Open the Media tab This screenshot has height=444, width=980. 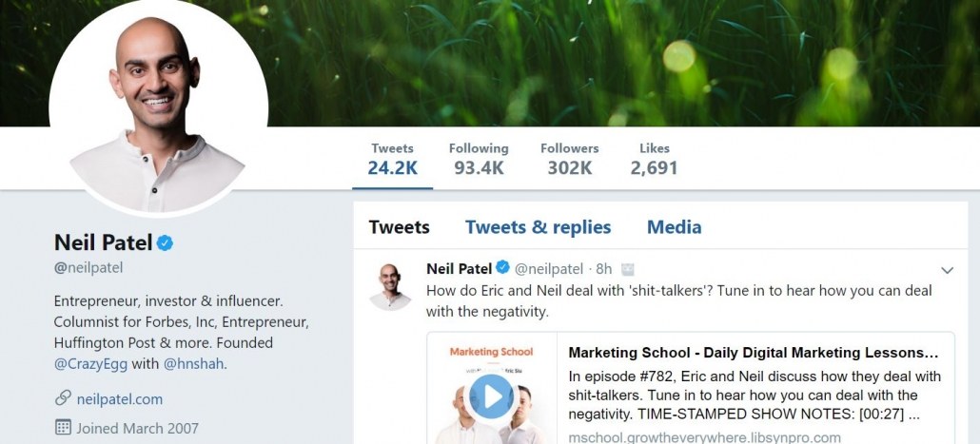pyautogui.click(x=674, y=227)
